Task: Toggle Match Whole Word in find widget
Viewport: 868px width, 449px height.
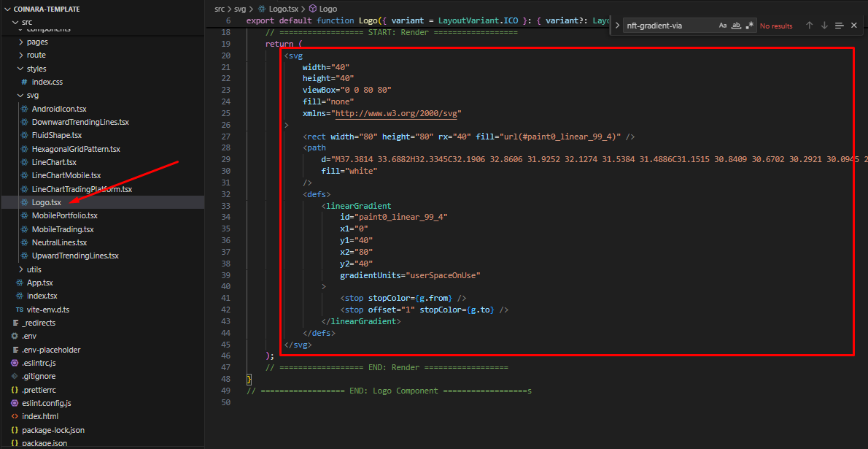Action: [736, 26]
